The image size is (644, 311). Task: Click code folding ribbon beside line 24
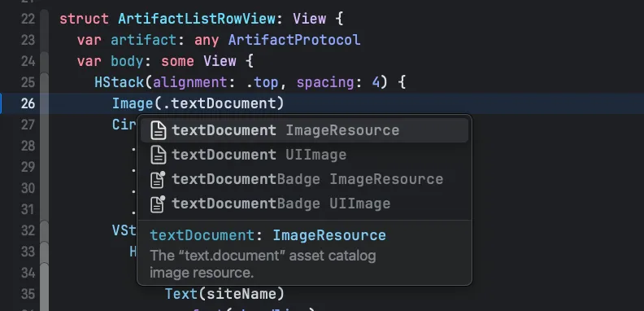pyautogui.click(x=45, y=61)
